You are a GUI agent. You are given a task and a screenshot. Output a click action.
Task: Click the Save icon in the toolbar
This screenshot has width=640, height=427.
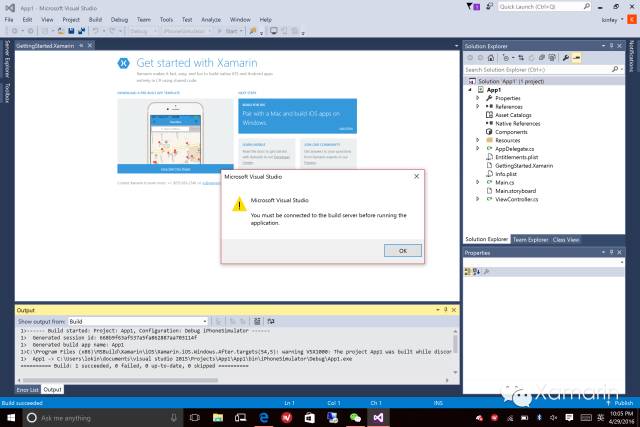click(71, 31)
